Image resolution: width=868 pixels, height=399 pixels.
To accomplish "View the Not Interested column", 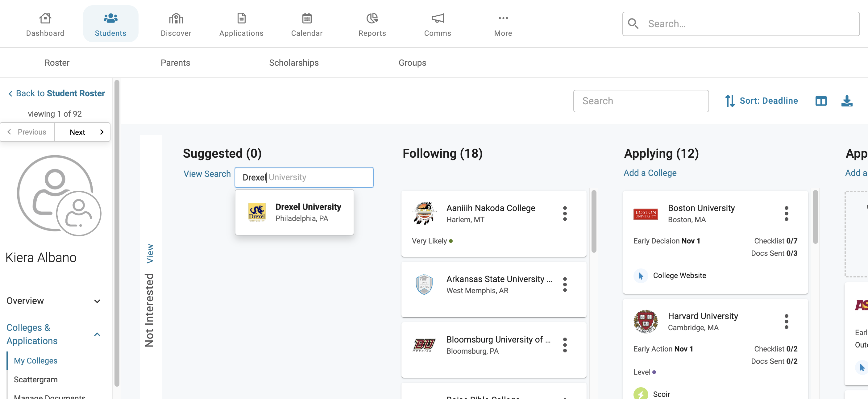I will [x=150, y=253].
